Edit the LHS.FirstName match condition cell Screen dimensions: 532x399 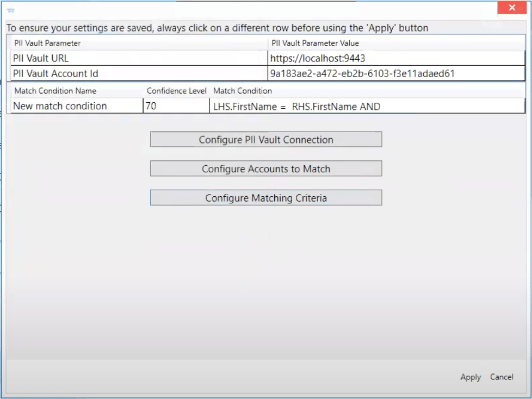367,106
